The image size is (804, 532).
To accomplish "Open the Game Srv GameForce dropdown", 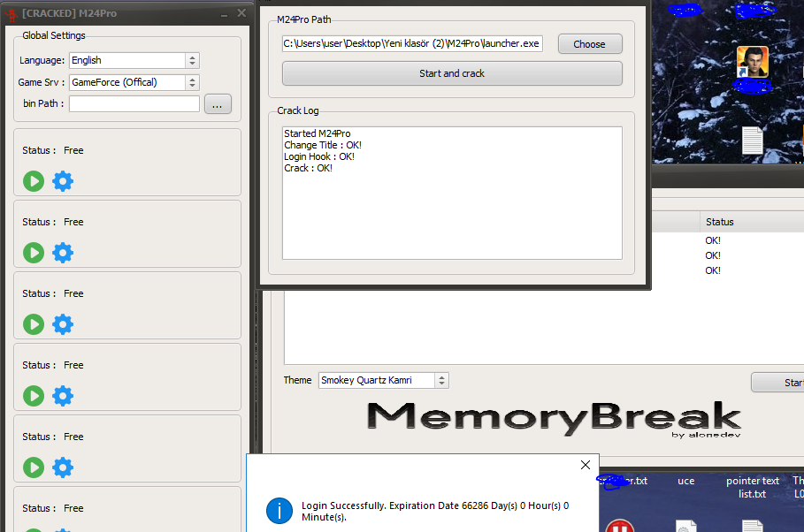I will (134, 82).
